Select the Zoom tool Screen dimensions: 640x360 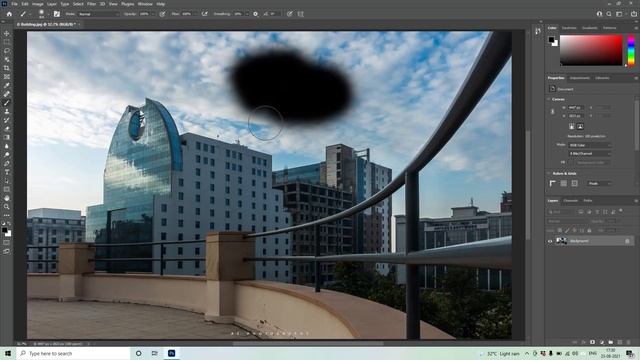(7, 207)
